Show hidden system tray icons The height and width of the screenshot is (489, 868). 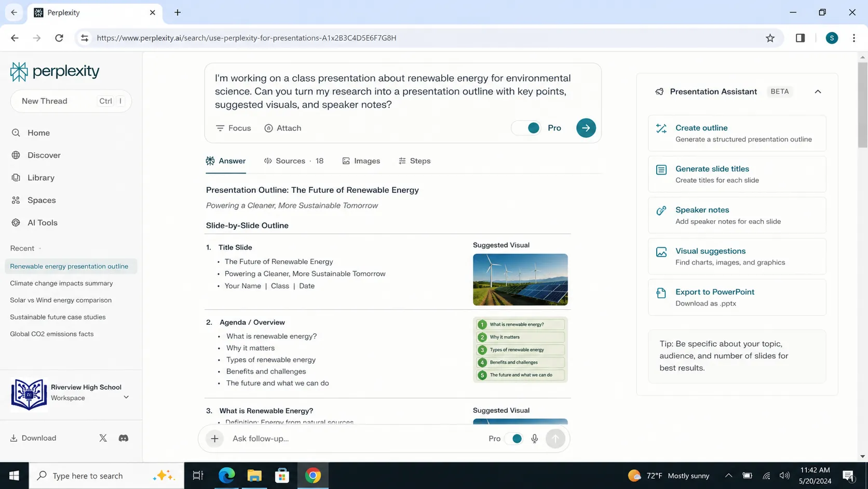[x=728, y=475]
